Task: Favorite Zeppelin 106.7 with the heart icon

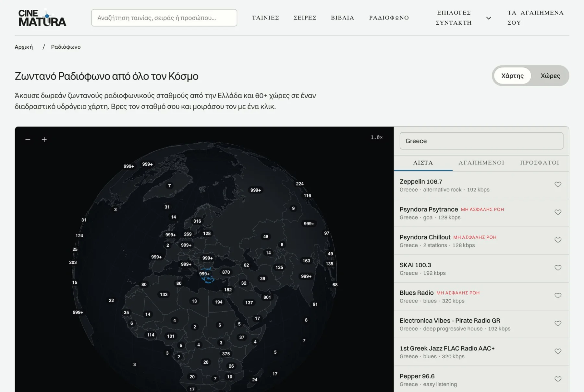Action: pos(558,184)
